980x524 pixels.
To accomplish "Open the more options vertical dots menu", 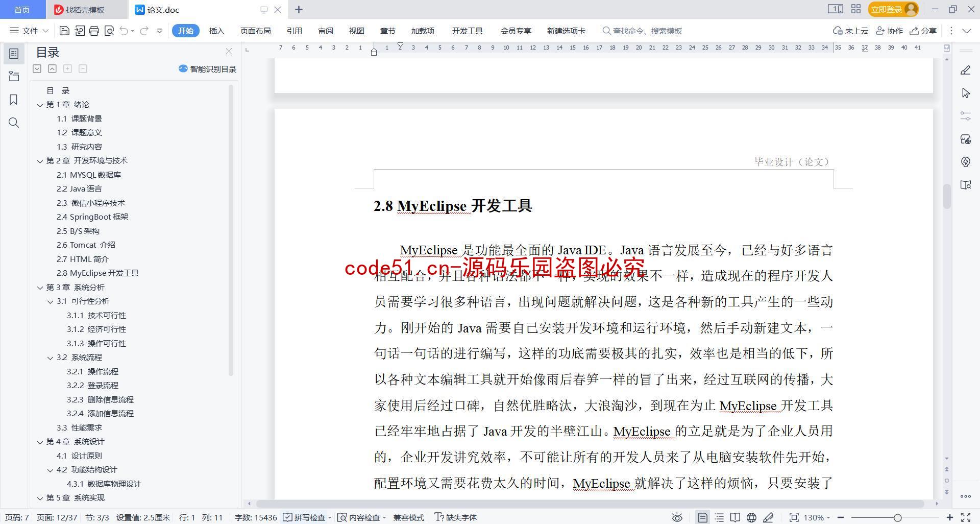I will point(951,31).
